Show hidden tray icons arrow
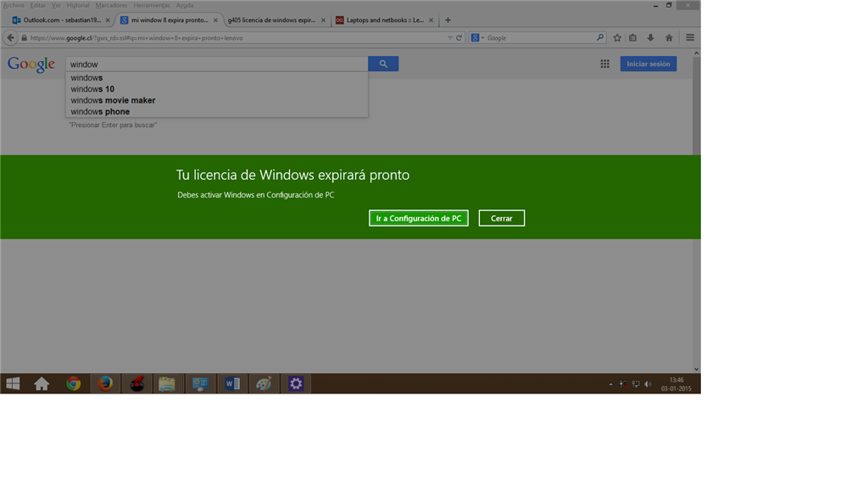Viewport: 868px width, 486px height. click(610, 384)
